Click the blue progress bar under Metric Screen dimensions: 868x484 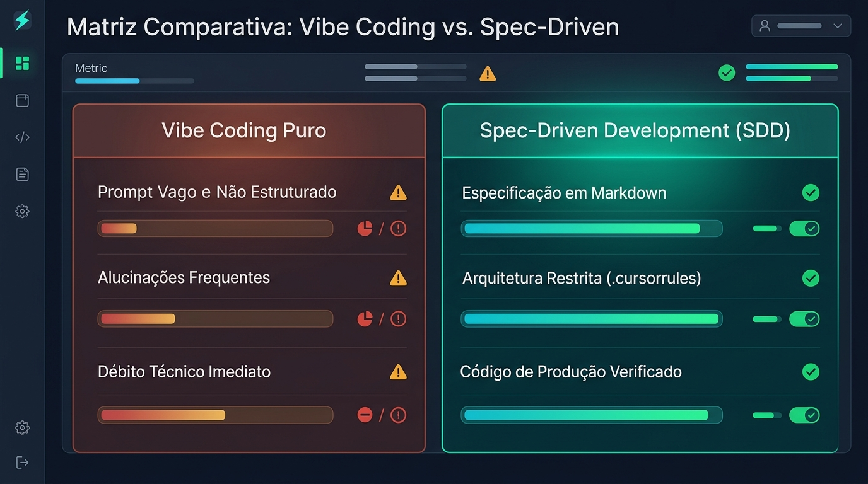134,81
